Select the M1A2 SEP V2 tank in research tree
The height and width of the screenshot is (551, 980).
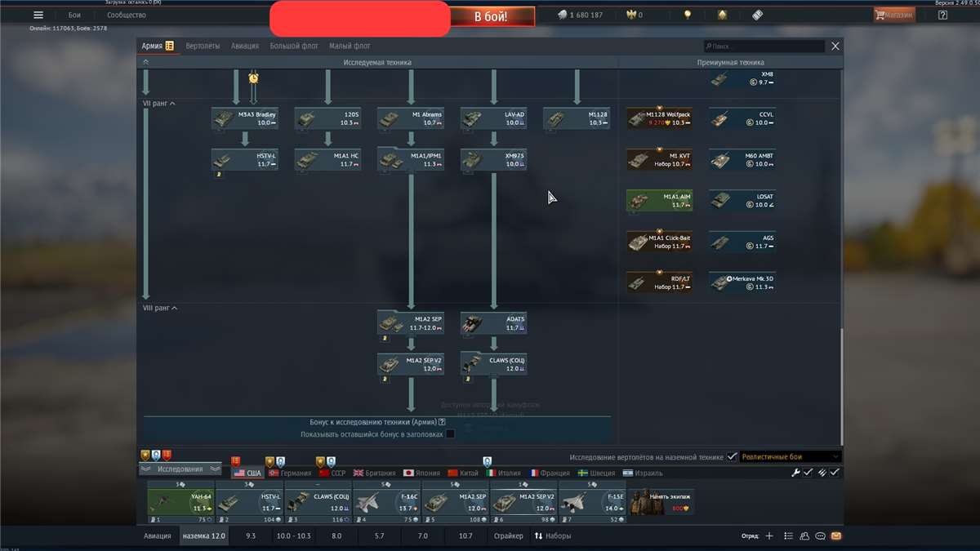tap(411, 364)
